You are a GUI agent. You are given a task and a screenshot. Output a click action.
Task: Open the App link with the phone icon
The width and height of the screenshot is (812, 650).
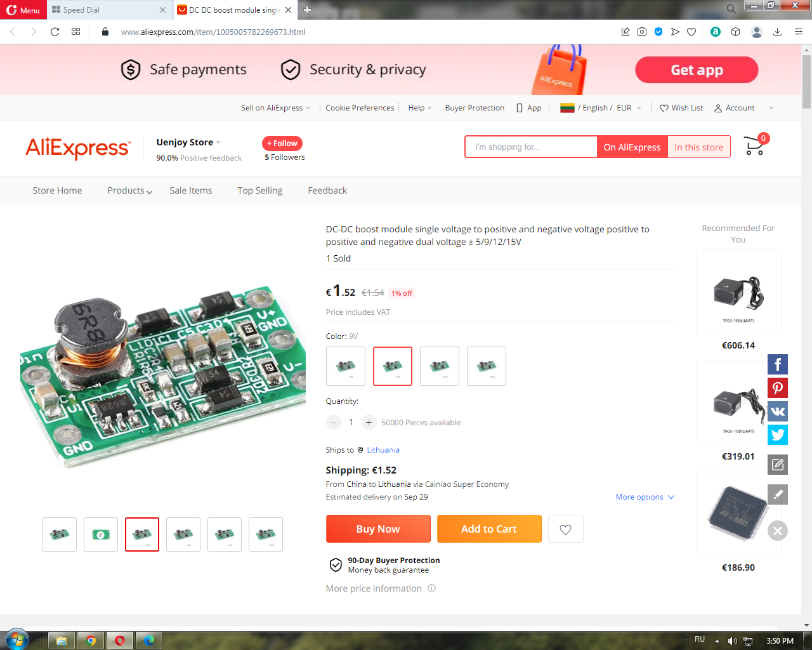[x=529, y=108]
